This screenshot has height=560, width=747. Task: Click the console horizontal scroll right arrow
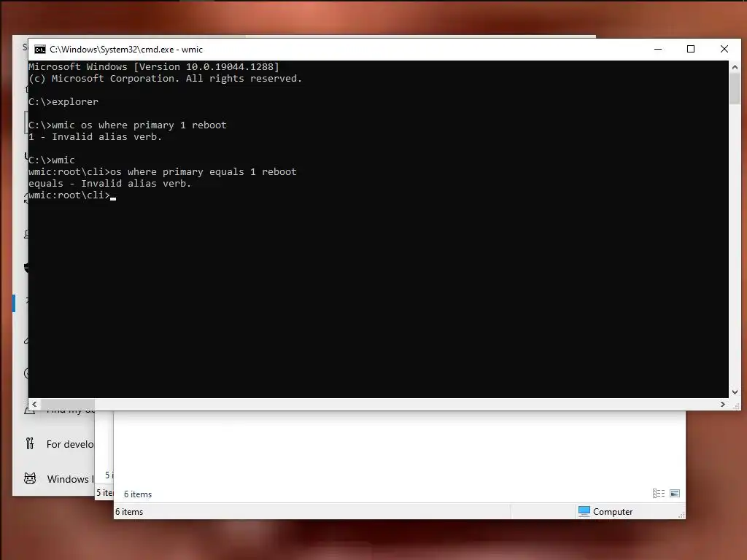[x=723, y=404]
